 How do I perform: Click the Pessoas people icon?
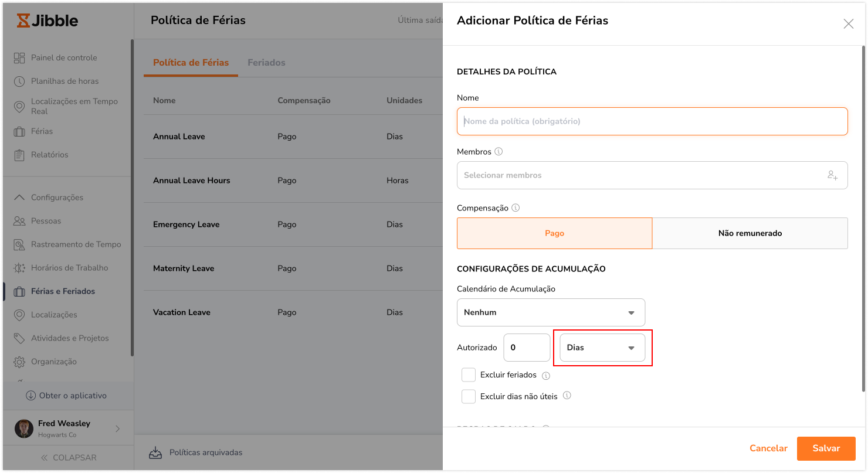[19, 221]
